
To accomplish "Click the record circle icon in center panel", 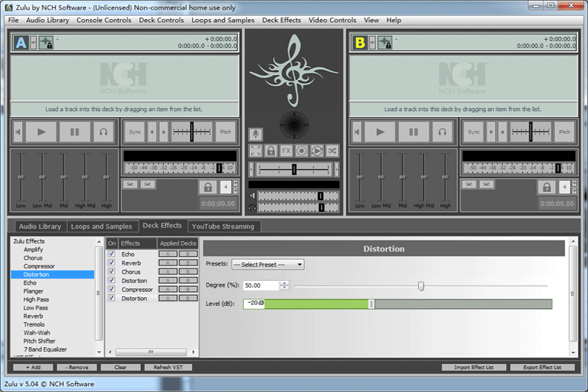I will 301,151.
